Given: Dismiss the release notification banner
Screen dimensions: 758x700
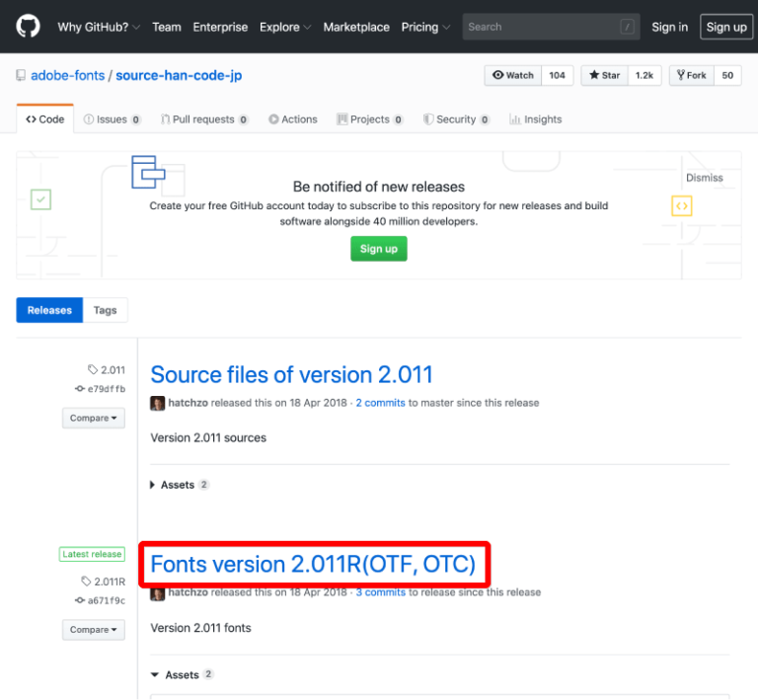Looking at the screenshot, I should [x=704, y=178].
